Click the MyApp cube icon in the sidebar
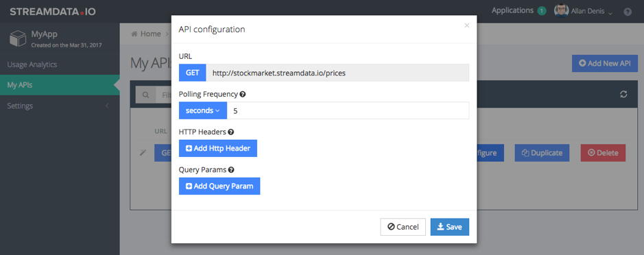Screen dimensions: 644x255 [x=18, y=38]
